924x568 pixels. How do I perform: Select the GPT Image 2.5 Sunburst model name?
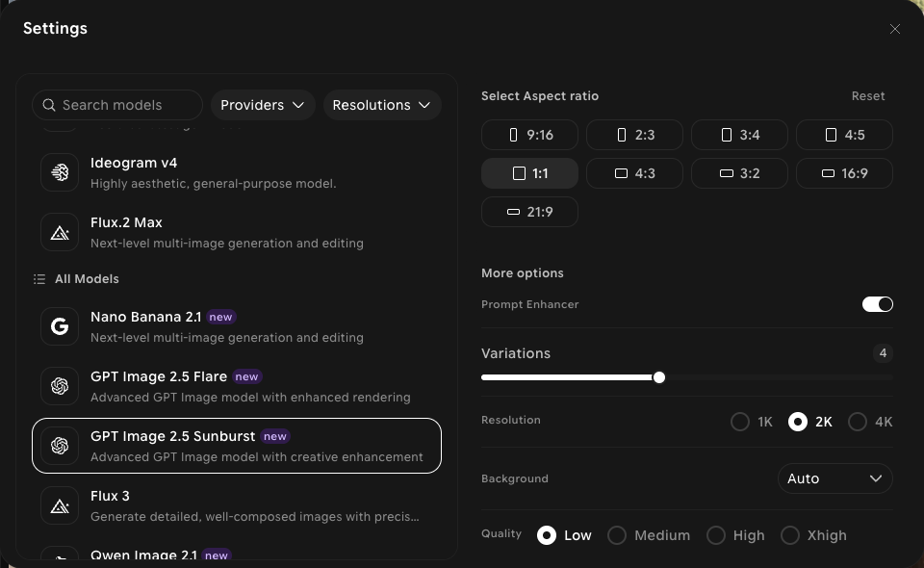[172, 436]
